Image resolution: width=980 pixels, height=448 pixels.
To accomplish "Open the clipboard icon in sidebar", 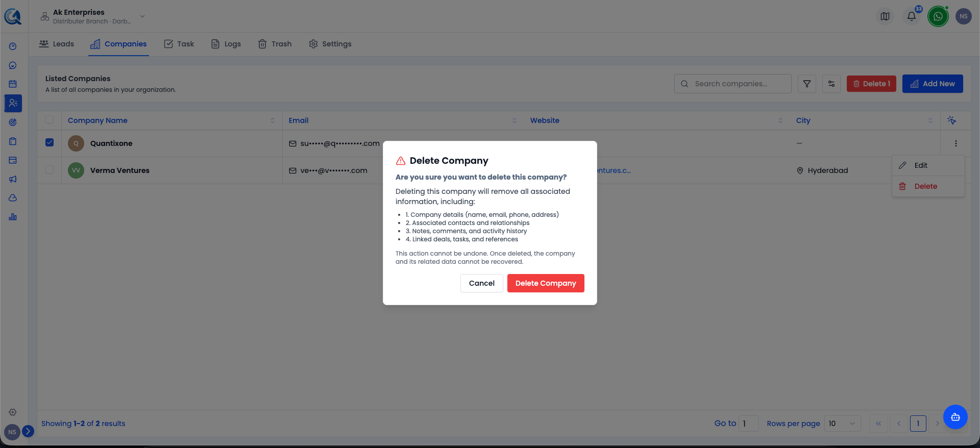I will tap(13, 141).
